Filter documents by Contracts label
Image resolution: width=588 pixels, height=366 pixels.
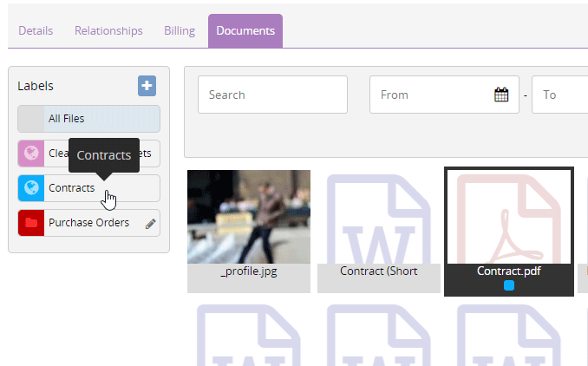(x=88, y=188)
